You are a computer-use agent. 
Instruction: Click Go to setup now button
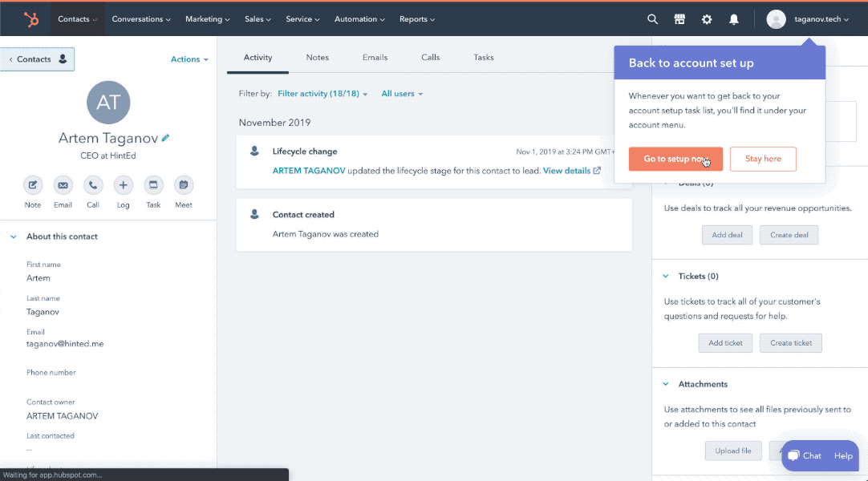(x=676, y=160)
